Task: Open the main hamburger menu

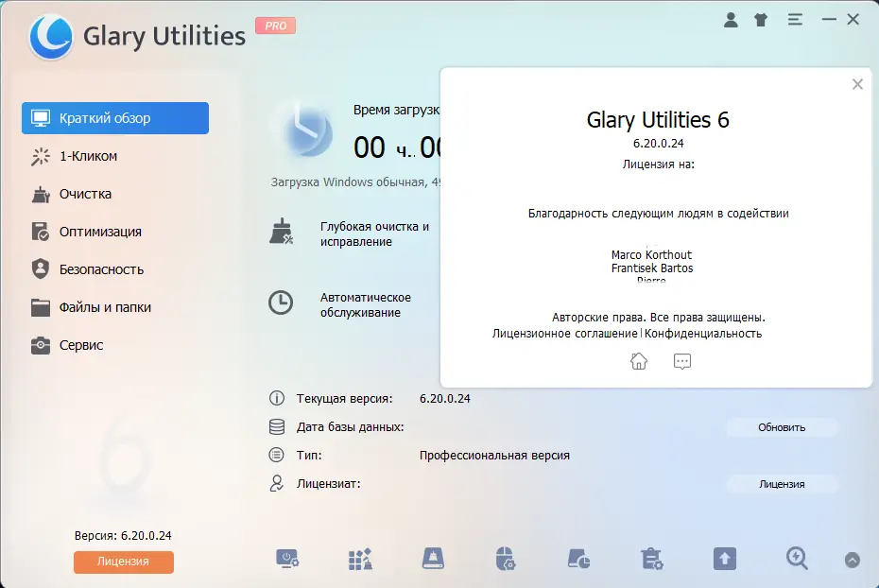Action: 795,20
